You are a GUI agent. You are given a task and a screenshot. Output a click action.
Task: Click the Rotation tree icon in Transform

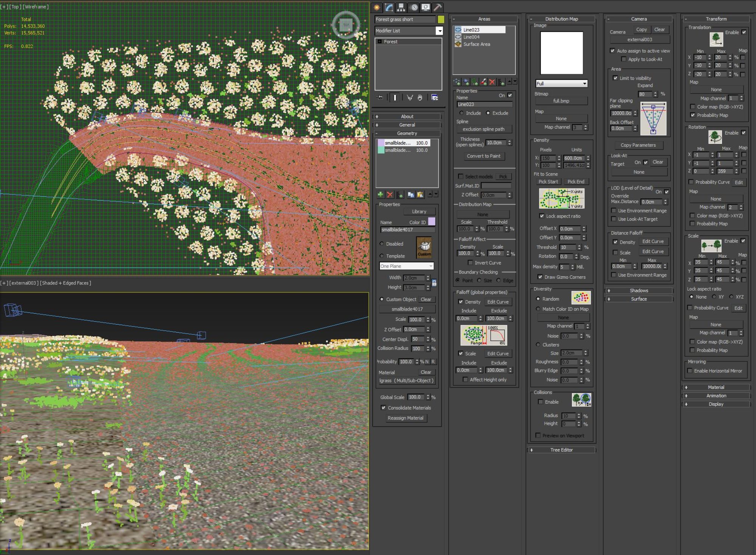pyautogui.click(x=715, y=137)
